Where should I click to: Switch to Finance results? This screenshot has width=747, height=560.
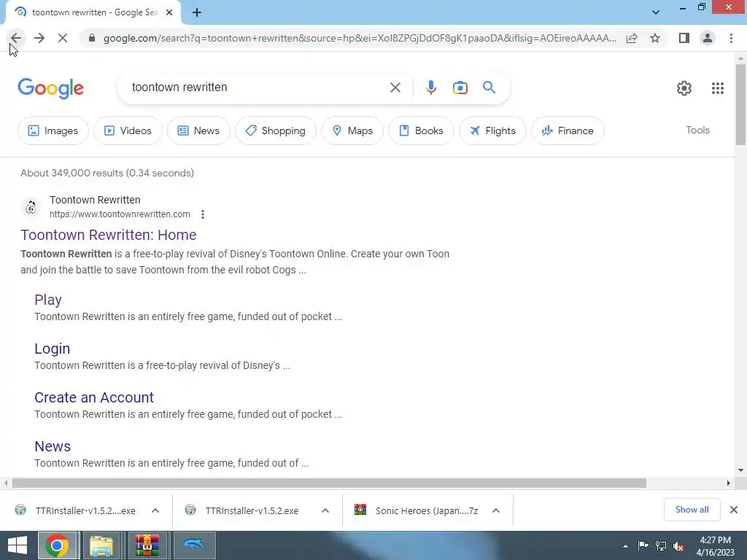point(568,131)
